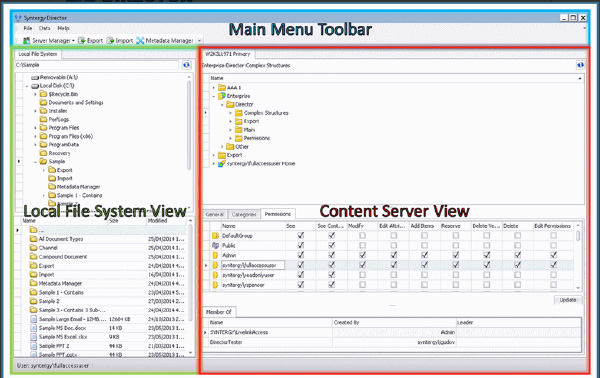Collapse the Local Disk (C:) tree node
Viewport: 600px width, 378px height.
click(x=27, y=86)
